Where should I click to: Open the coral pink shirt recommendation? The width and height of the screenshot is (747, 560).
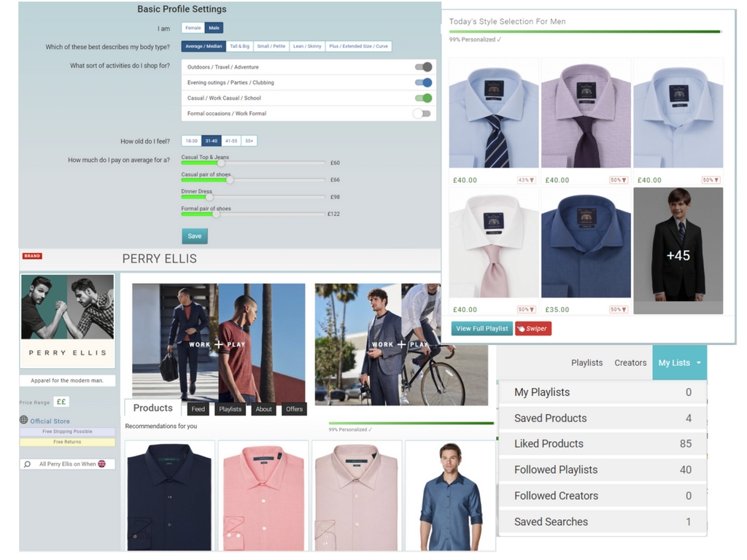coord(263,496)
